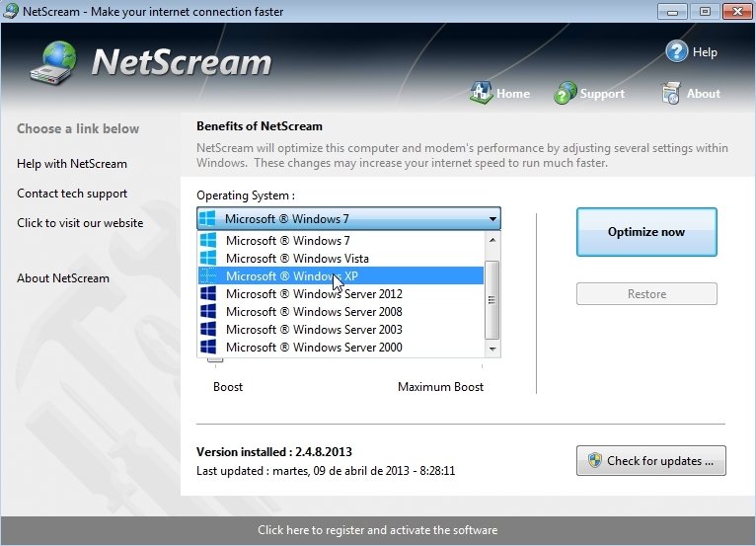Screen dimensions: 756x546
Task: Click the Benefits of NetScream heading
Action: (x=260, y=126)
